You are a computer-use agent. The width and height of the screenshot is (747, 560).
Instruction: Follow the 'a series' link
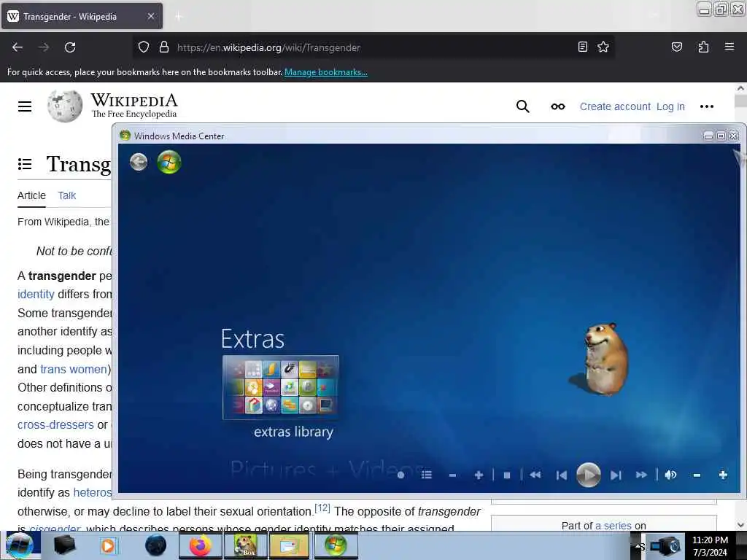tap(613, 526)
